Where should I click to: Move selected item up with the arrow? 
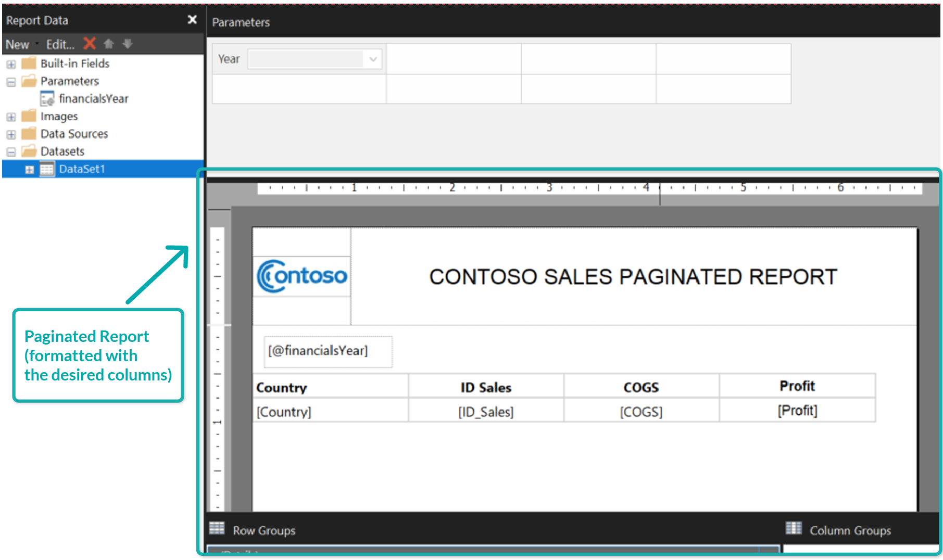(109, 44)
